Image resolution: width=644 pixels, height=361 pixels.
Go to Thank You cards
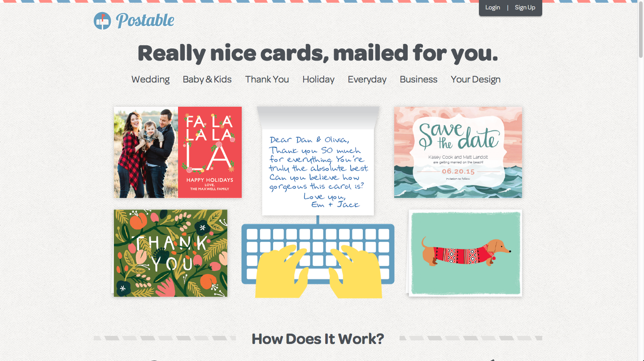267,79
